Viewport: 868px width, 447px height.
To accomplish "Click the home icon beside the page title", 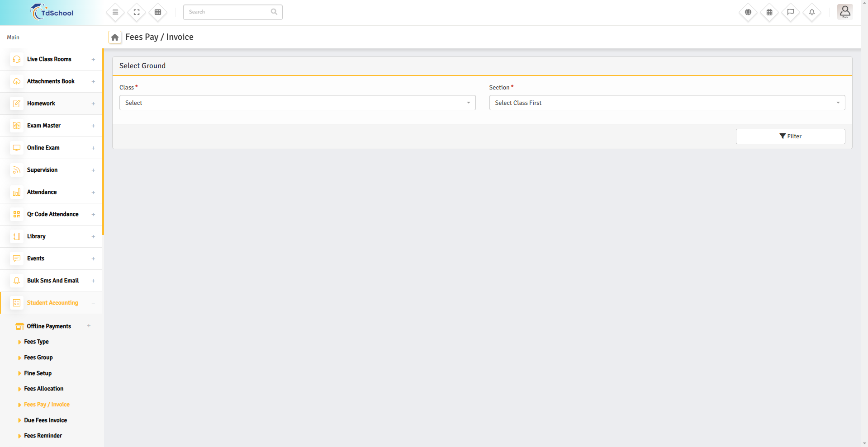I will 115,37.
